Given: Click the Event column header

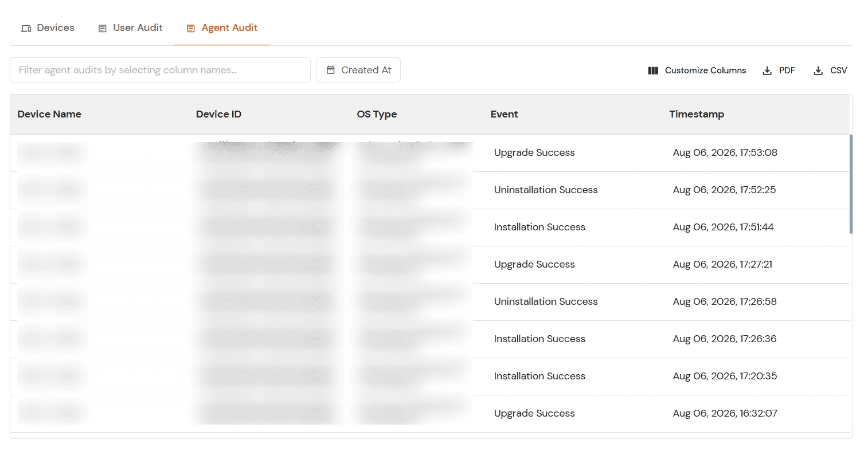Looking at the screenshot, I should pyautogui.click(x=504, y=114).
